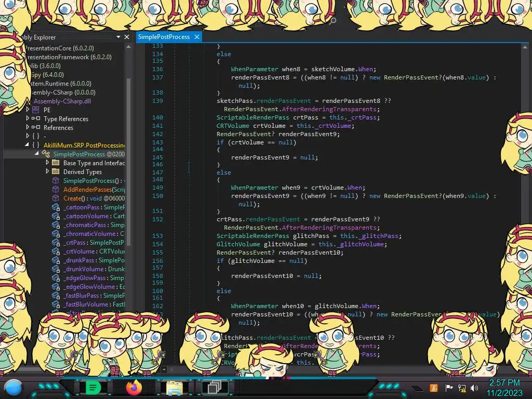Close the Assembly Explorer panel

point(127,37)
